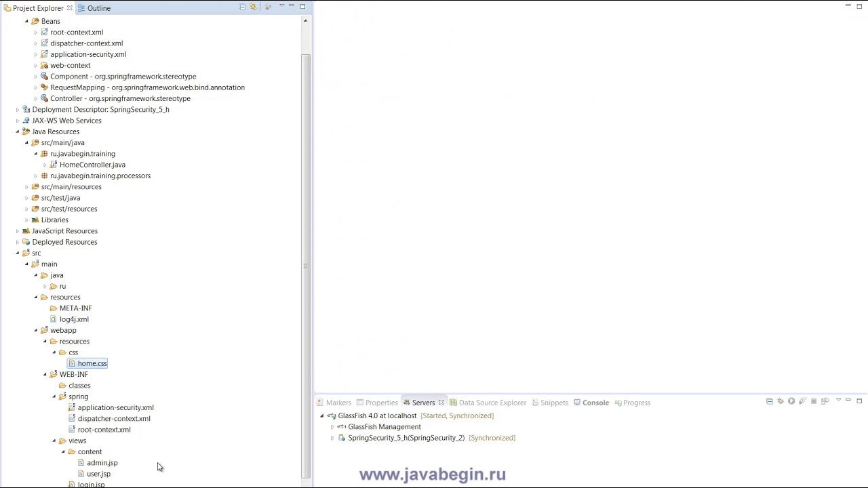
Task: Click the css folder icon
Action: coord(62,352)
